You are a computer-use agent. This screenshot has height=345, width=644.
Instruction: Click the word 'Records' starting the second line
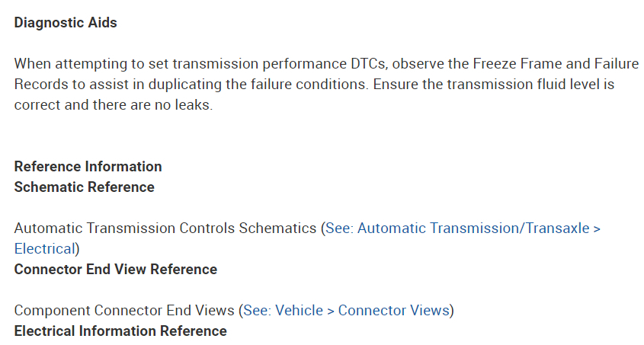pyautogui.click(x=38, y=85)
